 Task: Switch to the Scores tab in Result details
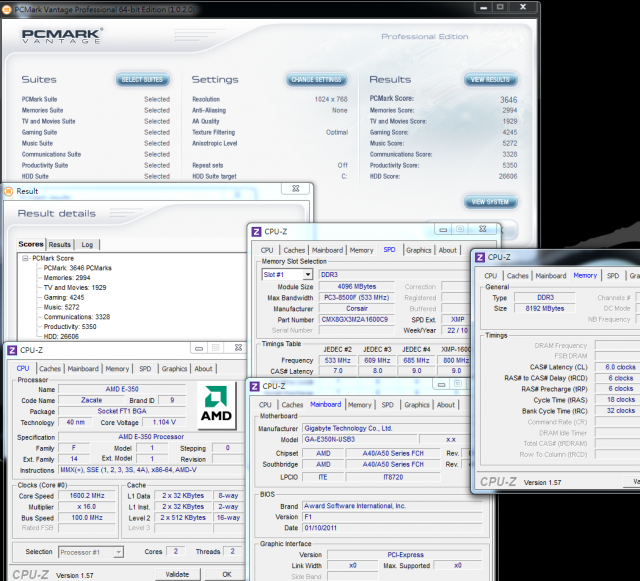(x=31, y=244)
